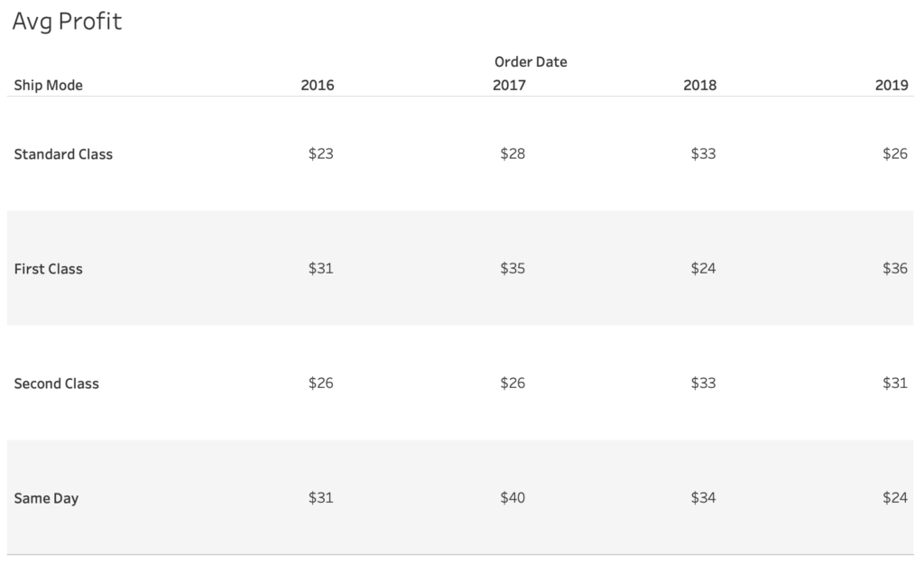
Task: Select Same Day 2017 value $40
Action: pyautogui.click(x=513, y=498)
